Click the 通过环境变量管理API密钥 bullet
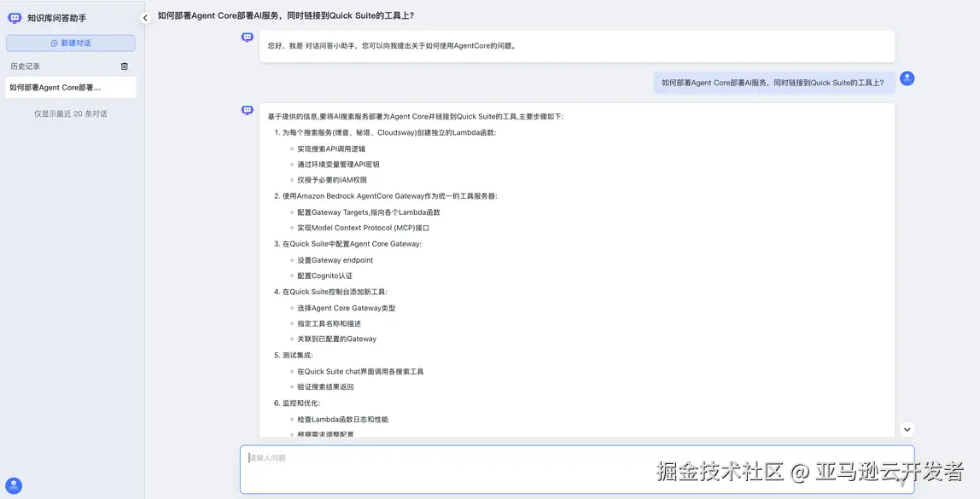 (x=338, y=165)
